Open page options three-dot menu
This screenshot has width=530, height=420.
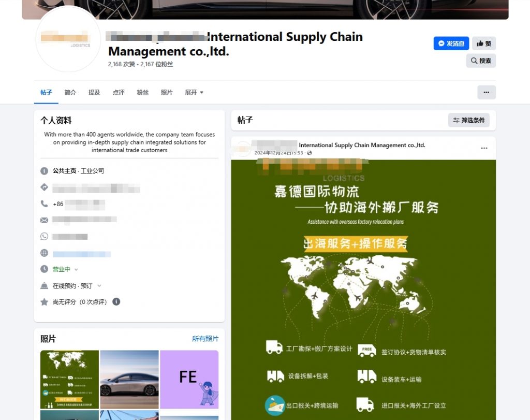[486, 92]
